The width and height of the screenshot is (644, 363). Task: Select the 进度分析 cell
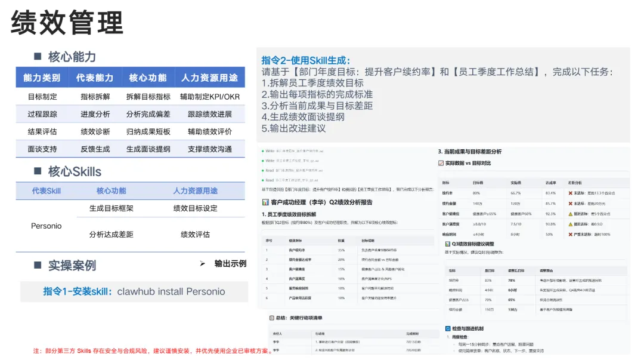click(x=95, y=114)
